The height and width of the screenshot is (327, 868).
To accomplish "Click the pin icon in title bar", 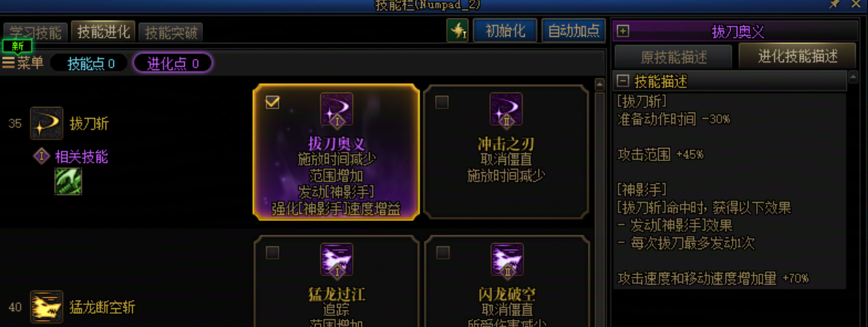I will click(x=835, y=5).
